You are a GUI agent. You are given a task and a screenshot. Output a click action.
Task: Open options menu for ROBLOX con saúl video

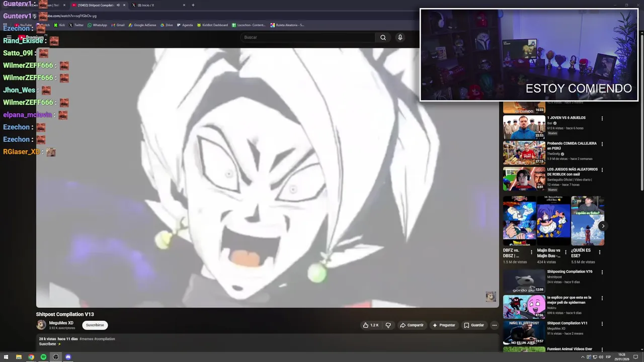click(602, 170)
